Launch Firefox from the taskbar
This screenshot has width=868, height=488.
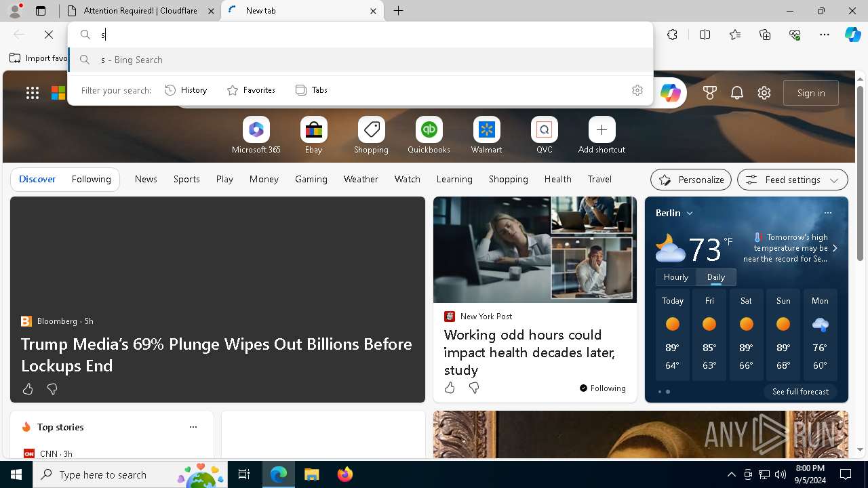(x=344, y=474)
